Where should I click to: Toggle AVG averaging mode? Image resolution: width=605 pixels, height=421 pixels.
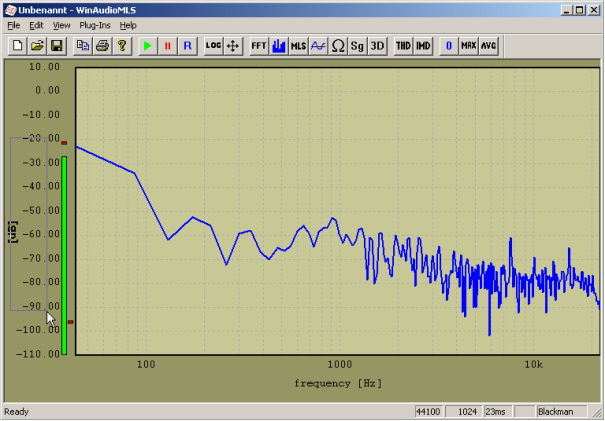tap(488, 46)
